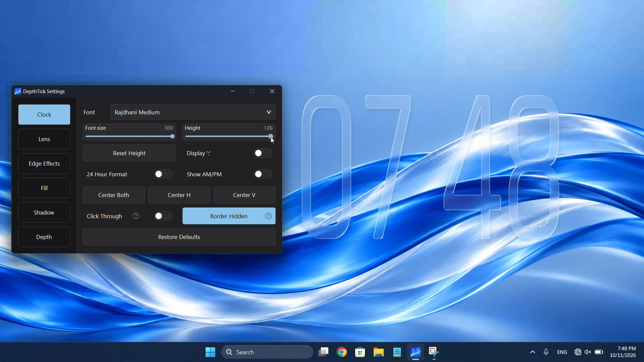
Task: Click the muted volume tray icon
Action: coord(588,352)
